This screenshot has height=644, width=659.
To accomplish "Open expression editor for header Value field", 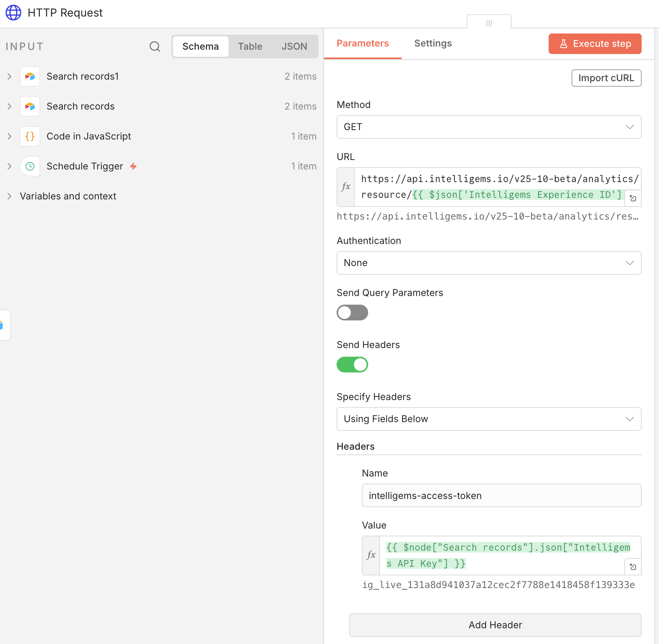I will click(633, 567).
